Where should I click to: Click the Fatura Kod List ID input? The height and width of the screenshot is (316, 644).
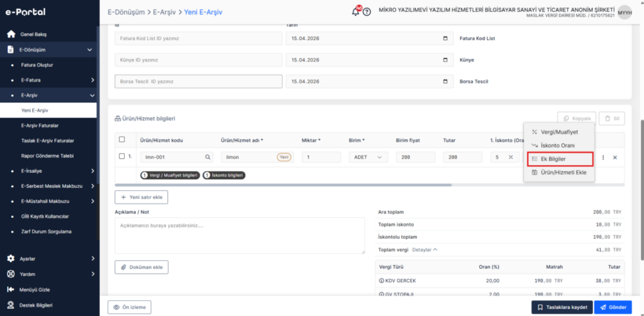coord(198,38)
